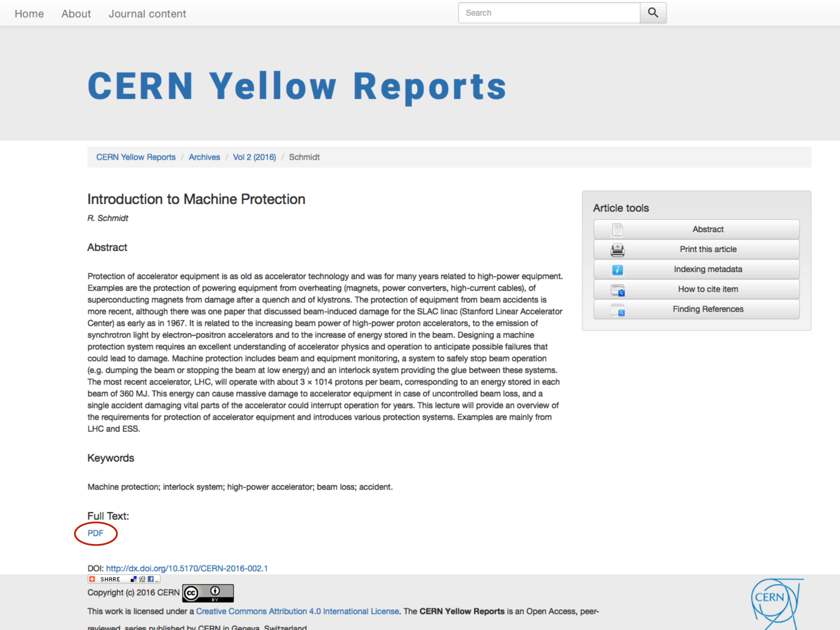Click the Full Text: heading
Image resolution: width=840 pixels, height=630 pixels.
coord(108,516)
